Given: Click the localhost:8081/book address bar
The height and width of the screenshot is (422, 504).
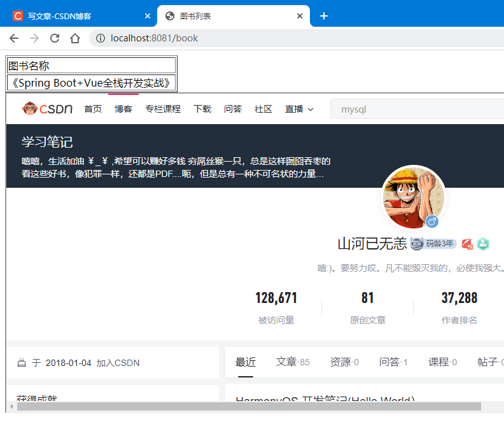Looking at the screenshot, I should point(297,38).
